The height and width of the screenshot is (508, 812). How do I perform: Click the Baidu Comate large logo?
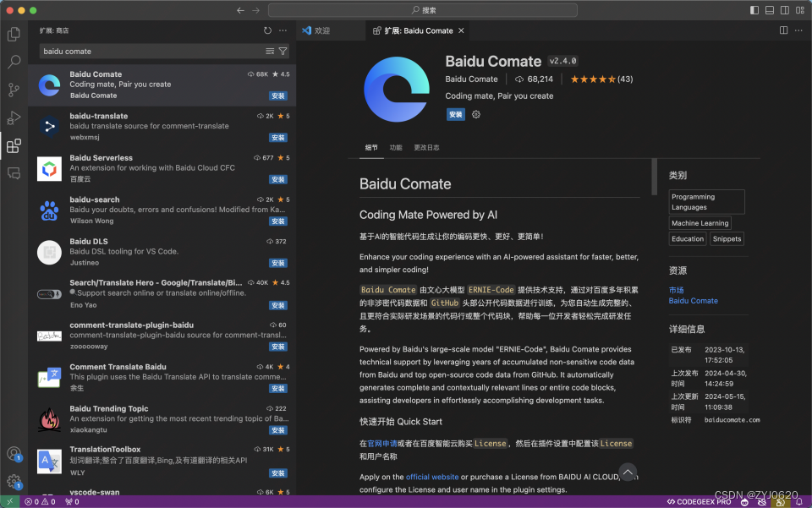pos(397,89)
